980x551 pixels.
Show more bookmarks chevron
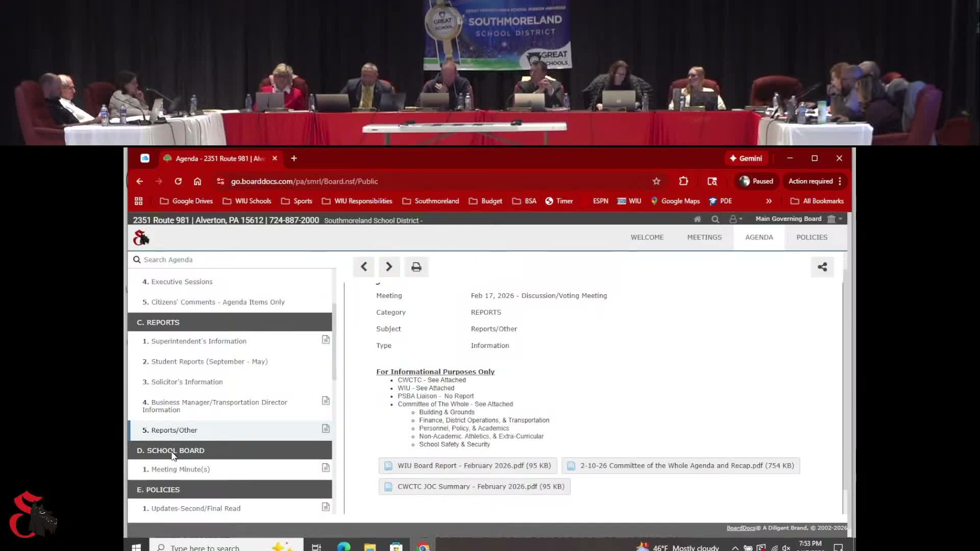(769, 201)
